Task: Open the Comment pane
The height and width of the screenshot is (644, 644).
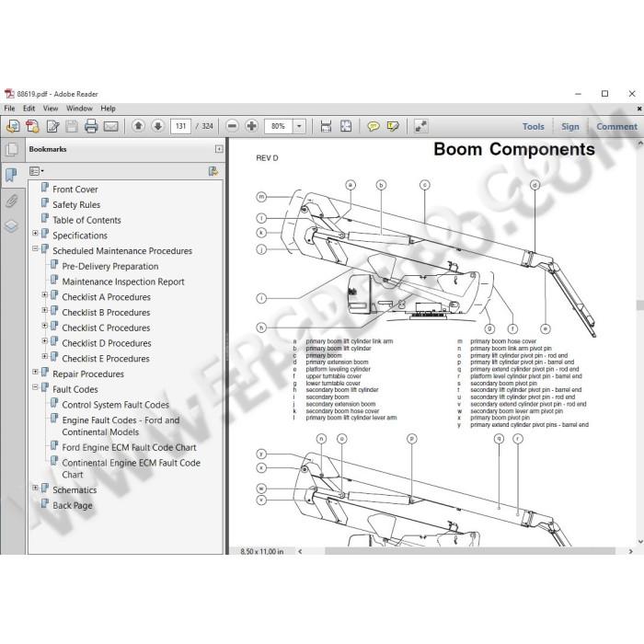Action: [x=616, y=127]
